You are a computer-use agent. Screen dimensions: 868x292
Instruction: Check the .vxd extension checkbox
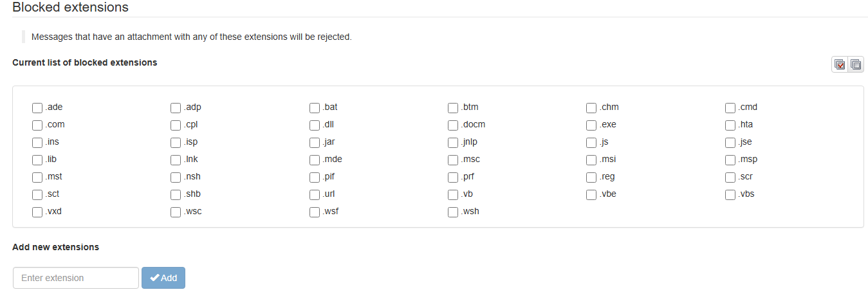click(37, 212)
